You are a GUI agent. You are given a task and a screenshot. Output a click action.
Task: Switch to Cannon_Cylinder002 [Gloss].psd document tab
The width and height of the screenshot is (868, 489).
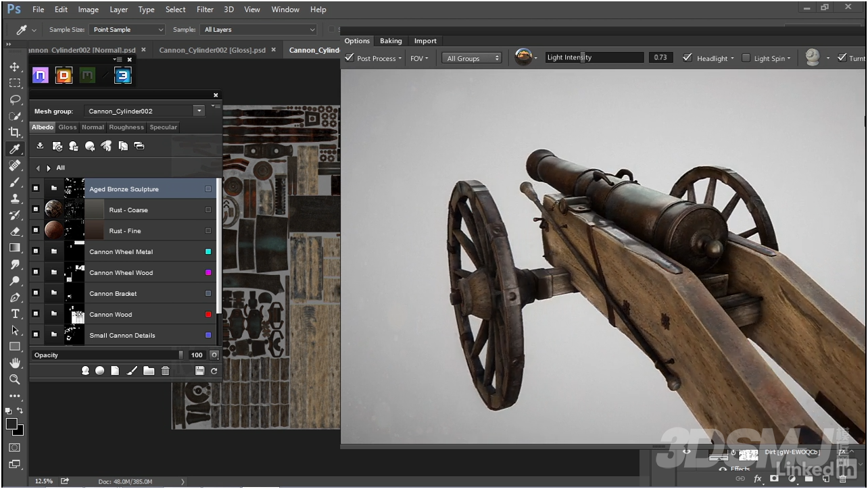click(x=214, y=50)
